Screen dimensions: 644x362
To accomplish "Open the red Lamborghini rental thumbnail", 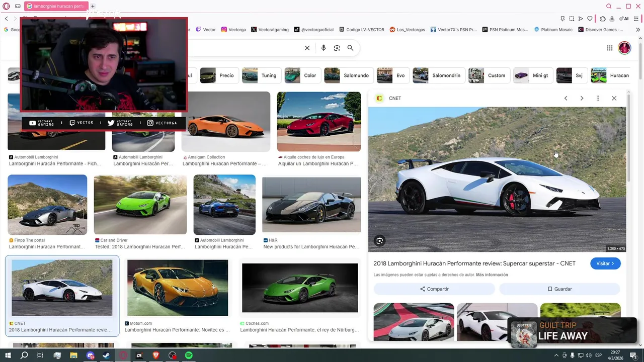I will pos(319,121).
